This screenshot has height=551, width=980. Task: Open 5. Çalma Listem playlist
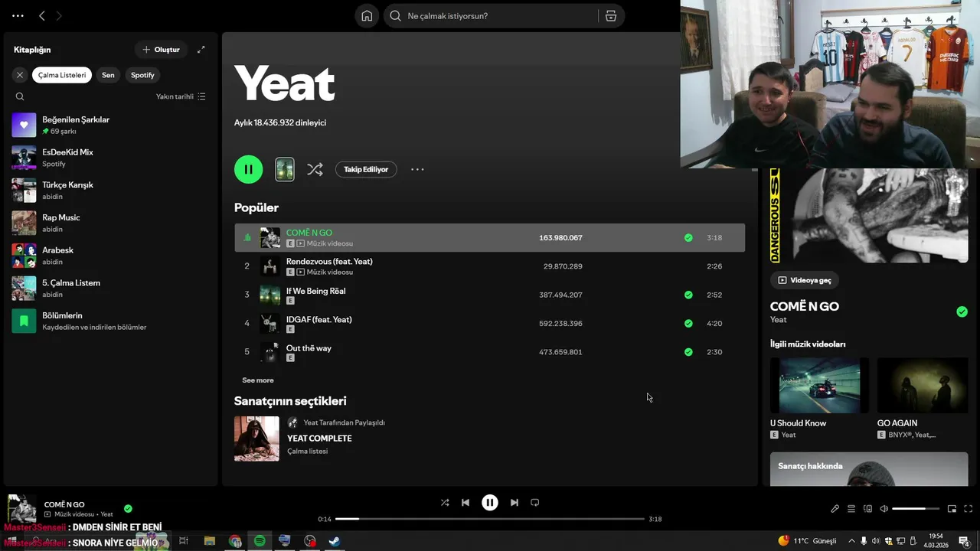[110, 289]
